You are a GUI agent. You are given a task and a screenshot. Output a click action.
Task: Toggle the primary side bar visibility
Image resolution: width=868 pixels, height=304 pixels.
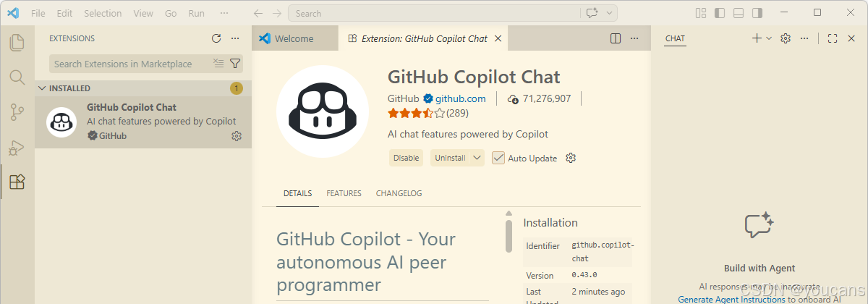point(719,13)
